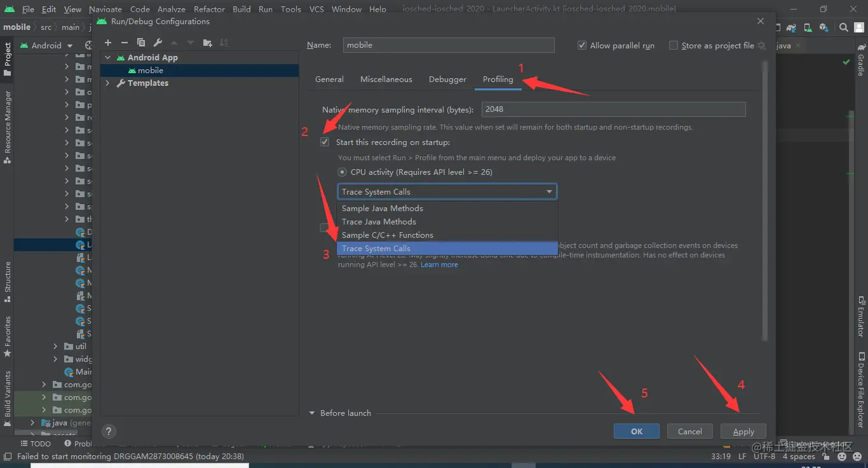The image size is (868, 468).
Task: Select highlighted Trace System Calls list option
Action: click(x=447, y=249)
